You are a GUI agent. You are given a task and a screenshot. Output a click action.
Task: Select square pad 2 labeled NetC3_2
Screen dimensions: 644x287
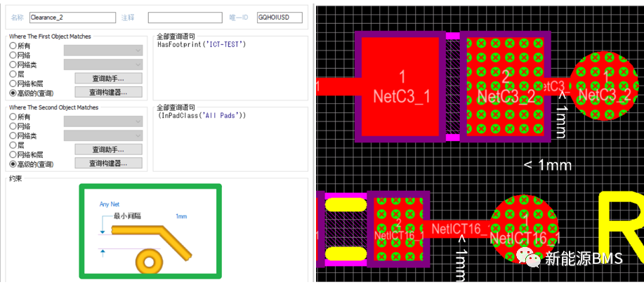click(505, 86)
